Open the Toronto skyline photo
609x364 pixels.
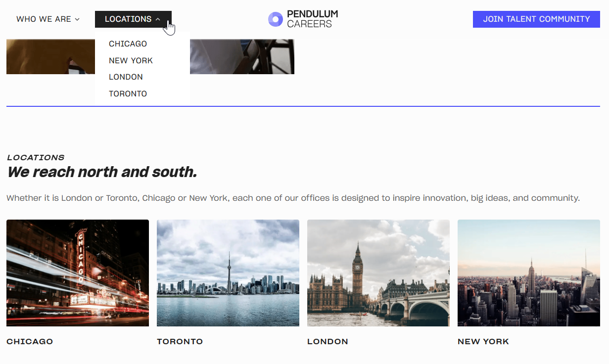228,273
